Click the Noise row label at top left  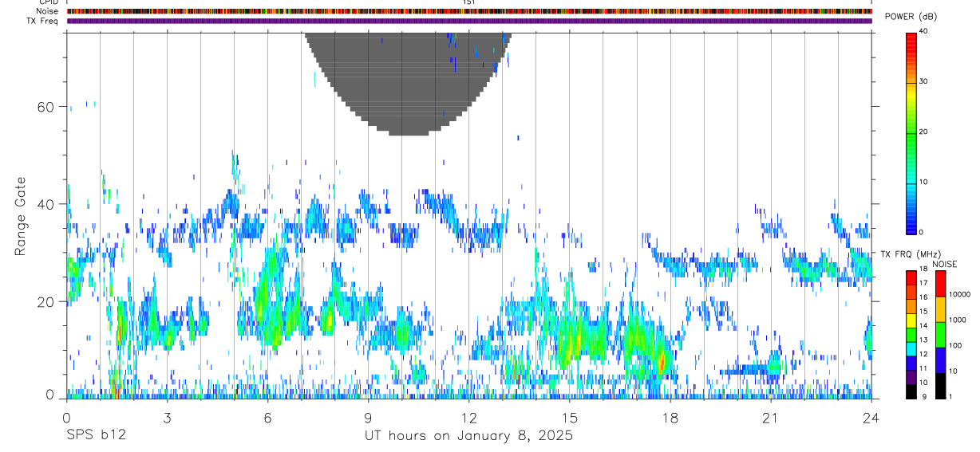(x=49, y=11)
